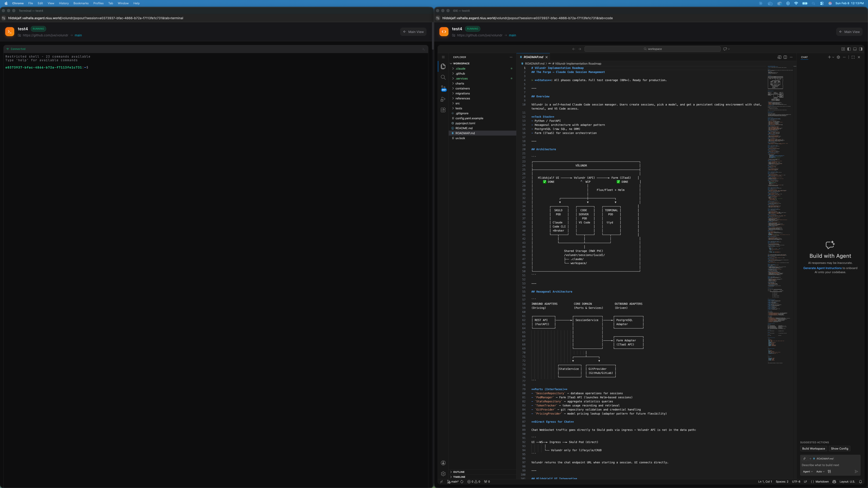The height and width of the screenshot is (488, 868).
Task: Open the Extensions view
Action: tap(443, 110)
